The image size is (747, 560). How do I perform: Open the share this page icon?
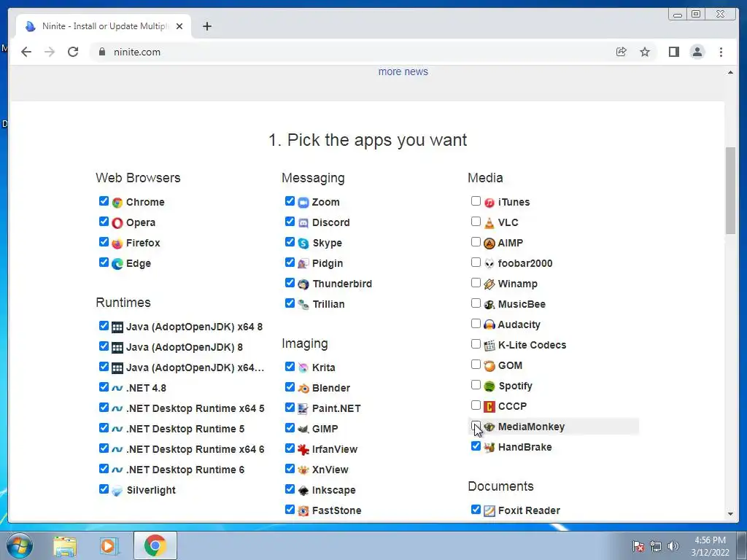[621, 52]
